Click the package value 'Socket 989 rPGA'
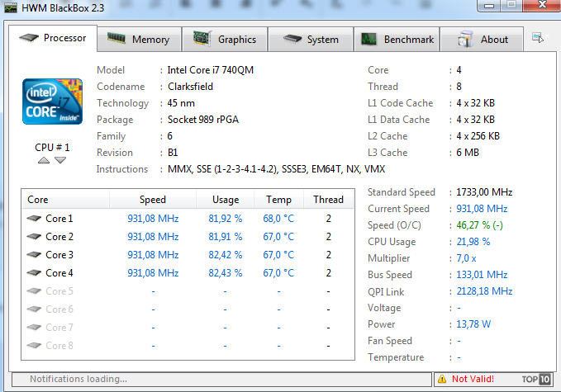Viewport: 561px width, 392px height. click(203, 120)
